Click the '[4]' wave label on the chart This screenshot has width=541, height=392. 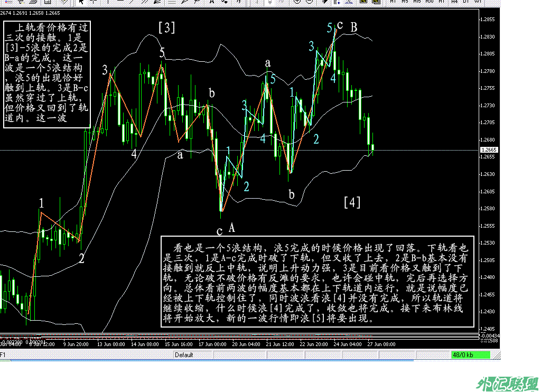tap(352, 202)
